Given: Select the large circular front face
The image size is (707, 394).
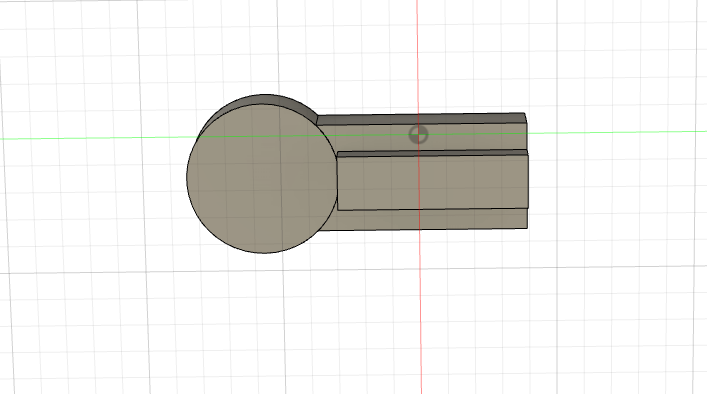Looking at the screenshot, I should click(262, 179).
